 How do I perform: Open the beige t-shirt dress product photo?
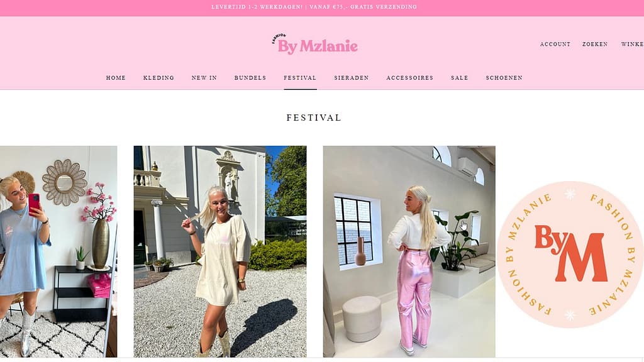[220, 251]
